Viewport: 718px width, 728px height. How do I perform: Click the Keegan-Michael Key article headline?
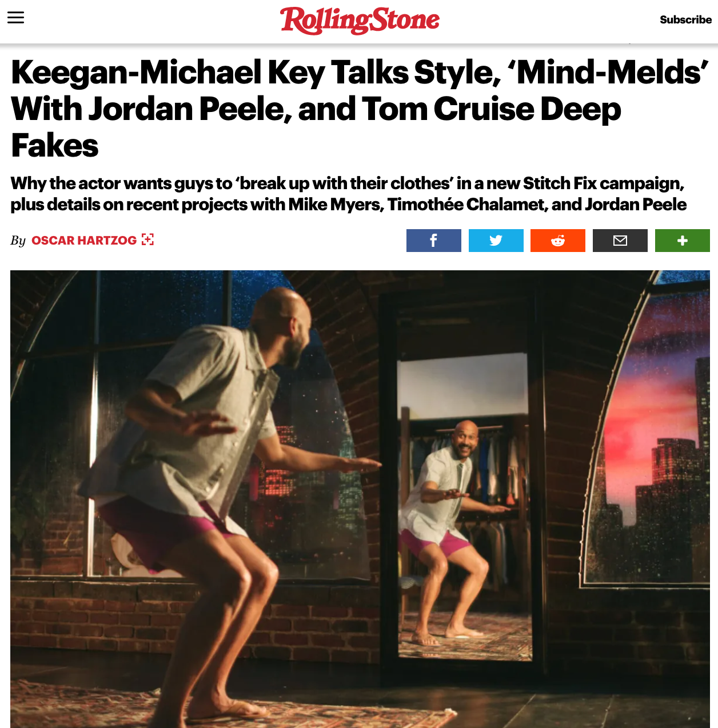359,109
